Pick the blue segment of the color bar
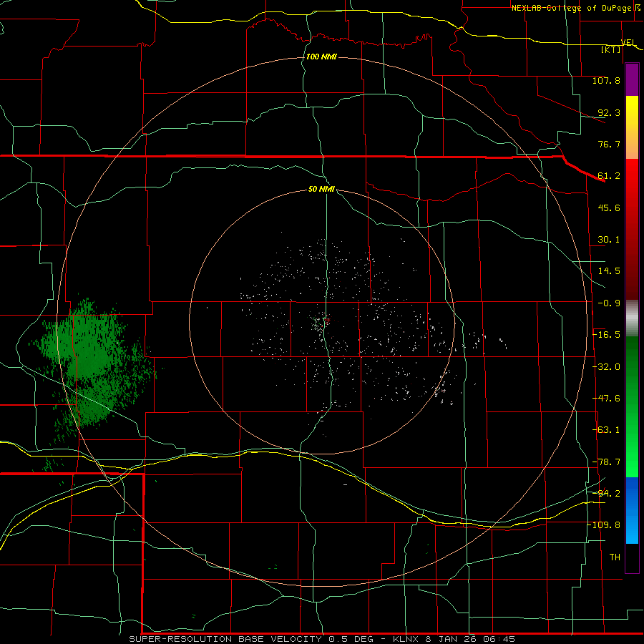Screen dimensions: 644x644 [x=632, y=510]
